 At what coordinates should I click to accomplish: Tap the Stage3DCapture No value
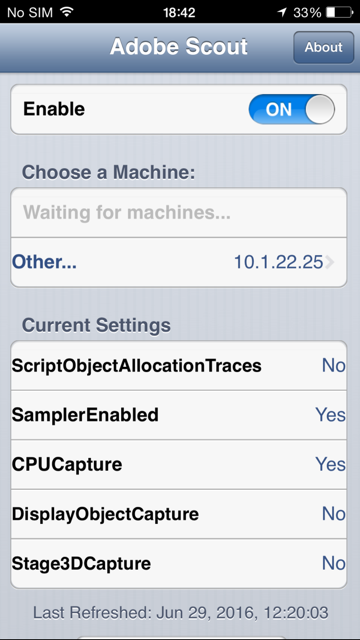333,564
